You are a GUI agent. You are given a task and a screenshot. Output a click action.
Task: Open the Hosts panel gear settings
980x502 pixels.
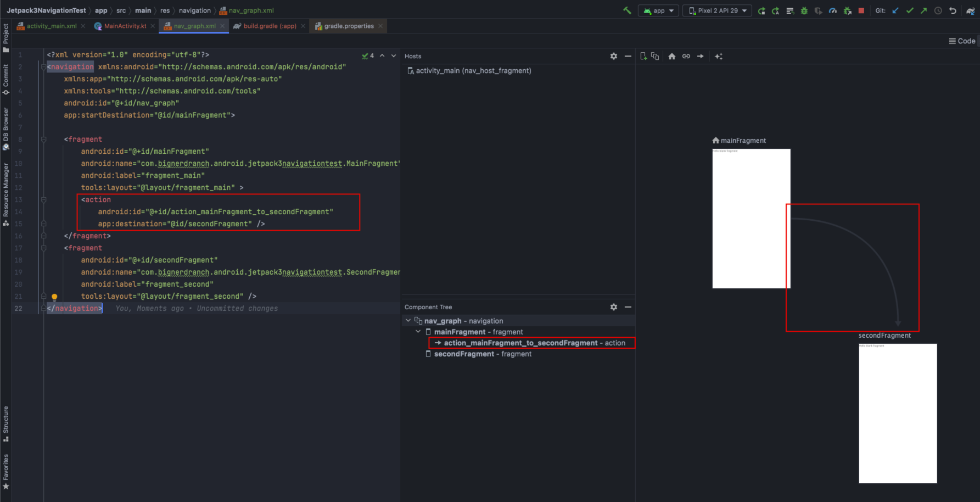pyautogui.click(x=614, y=56)
